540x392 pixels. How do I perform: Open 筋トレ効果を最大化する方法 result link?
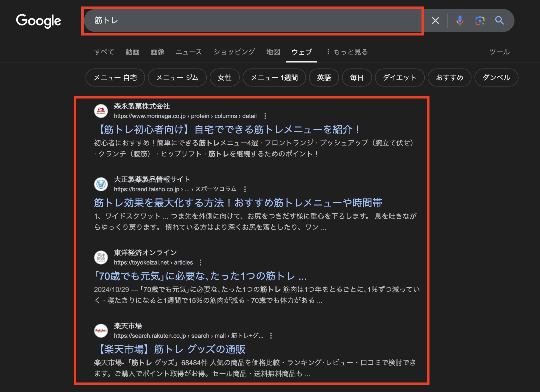click(x=238, y=203)
